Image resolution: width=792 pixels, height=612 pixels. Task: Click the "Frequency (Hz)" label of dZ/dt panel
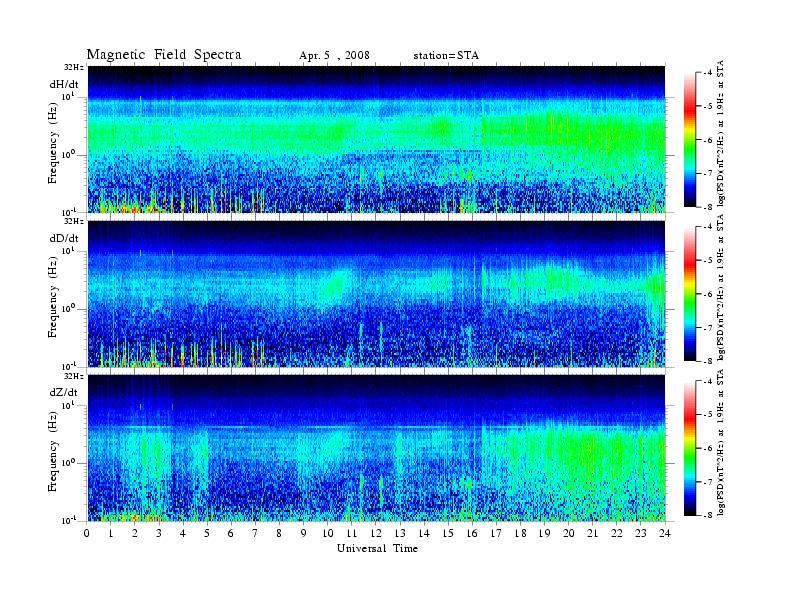pyautogui.click(x=53, y=451)
